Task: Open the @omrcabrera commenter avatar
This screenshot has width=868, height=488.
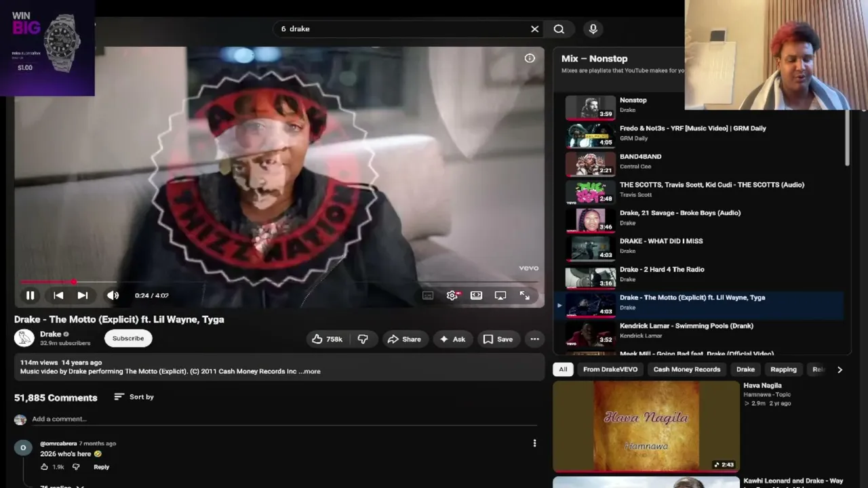Action: click(x=23, y=447)
